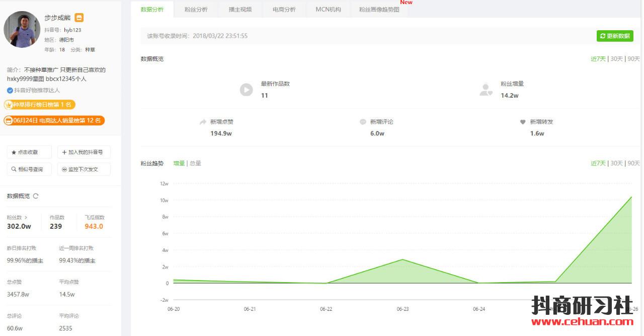Screen dimensions: 644x336
Task: Click the play icon beside 最新作品数
Action: (246, 90)
